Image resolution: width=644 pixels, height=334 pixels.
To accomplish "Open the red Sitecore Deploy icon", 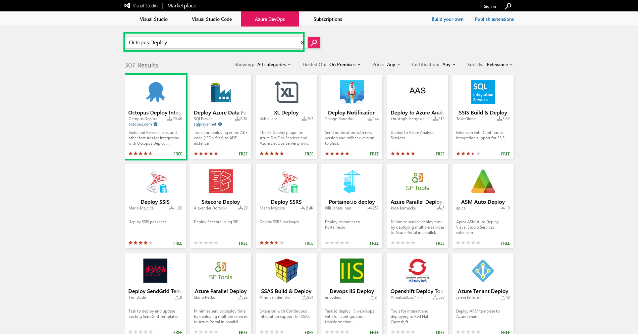I will point(221,181).
